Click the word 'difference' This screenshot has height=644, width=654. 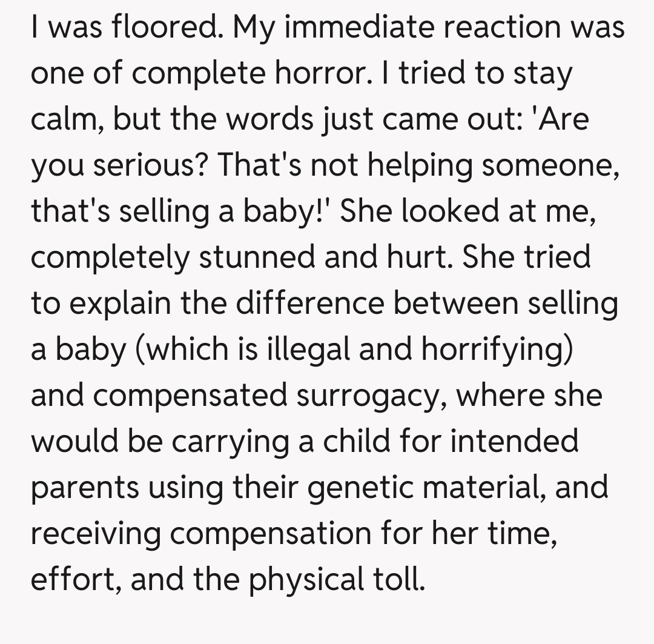(309, 304)
